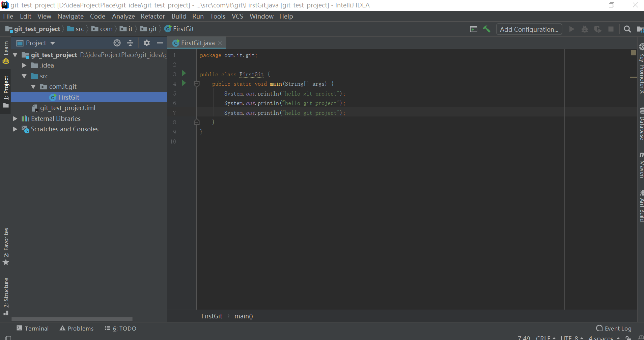Open the Problems tool window
644x340 pixels.
coord(77,328)
